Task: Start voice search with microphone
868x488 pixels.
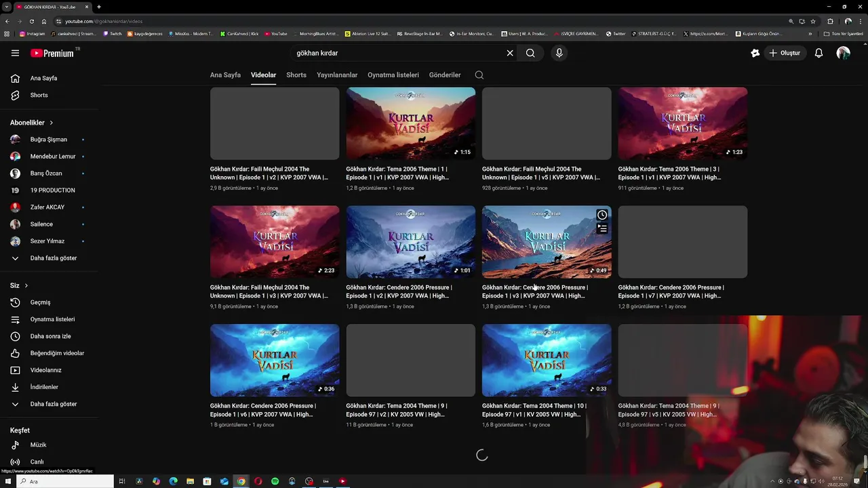Action: tap(559, 53)
